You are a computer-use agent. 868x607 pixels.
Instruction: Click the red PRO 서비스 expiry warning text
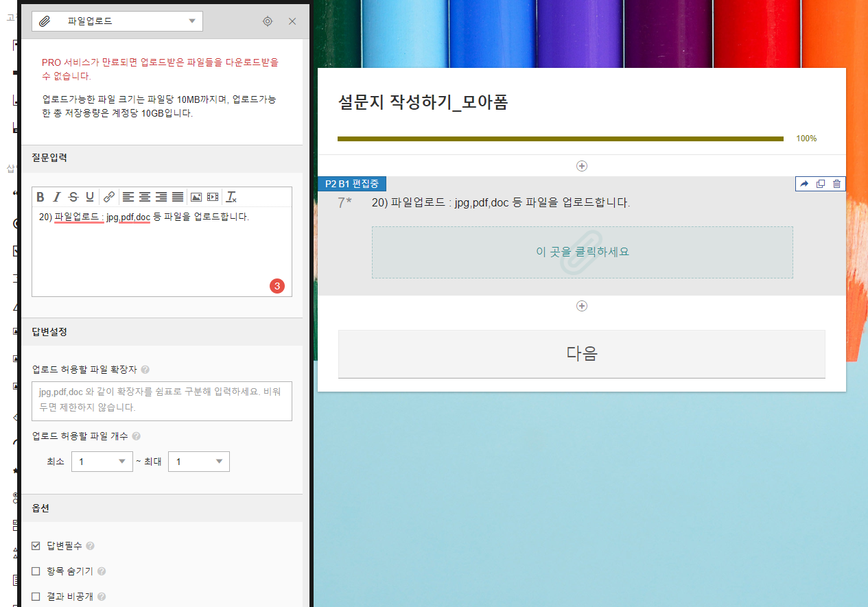point(161,69)
